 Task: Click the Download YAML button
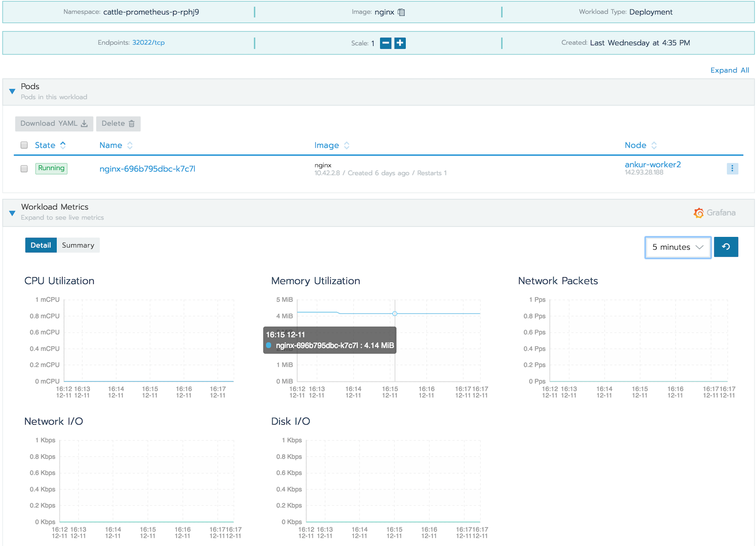pyautogui.click(x=54, y=123)
